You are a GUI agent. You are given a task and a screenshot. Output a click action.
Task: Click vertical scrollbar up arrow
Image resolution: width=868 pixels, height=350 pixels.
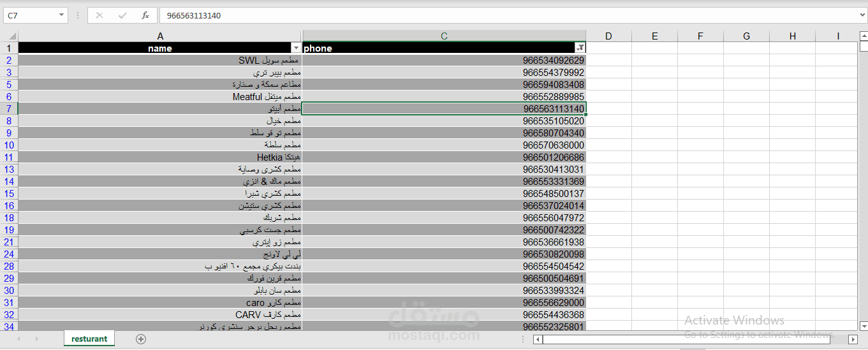(x=864, y=36)
